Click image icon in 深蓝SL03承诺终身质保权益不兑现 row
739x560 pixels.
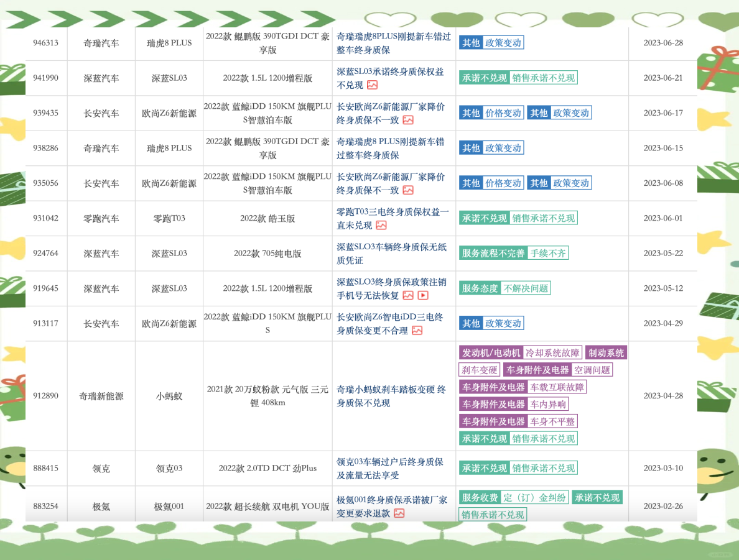click(x=373, y=85)
